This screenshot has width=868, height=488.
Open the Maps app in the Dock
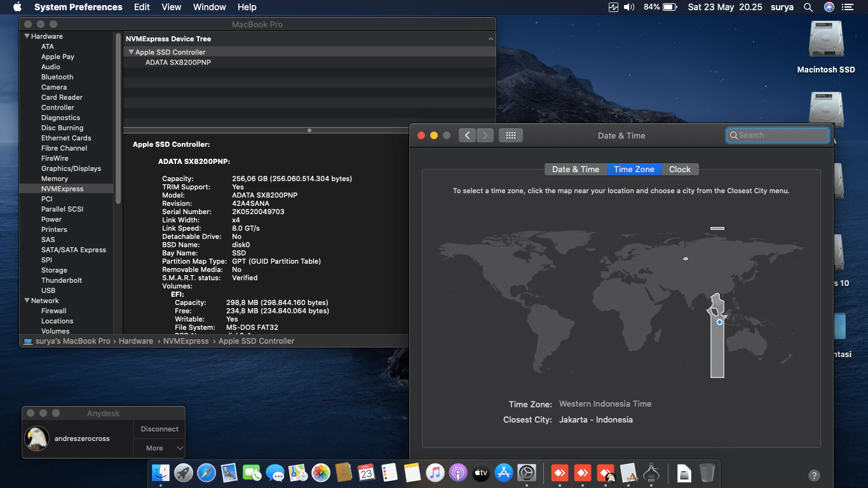pyautogui.click(x=298, y=472)
